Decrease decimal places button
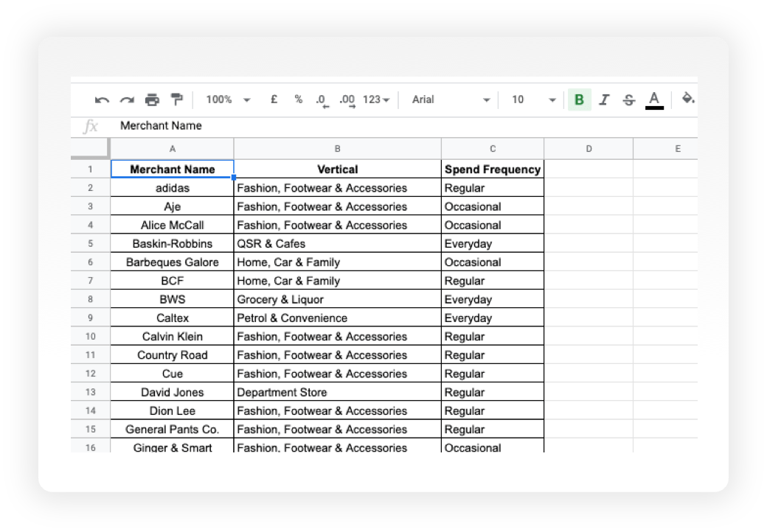This screenshot has height=532, width=767. point(322,100)
